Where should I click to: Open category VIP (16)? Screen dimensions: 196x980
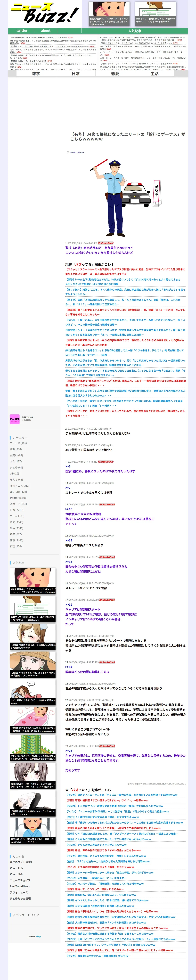pyautogui.click(x=15, y=474)
